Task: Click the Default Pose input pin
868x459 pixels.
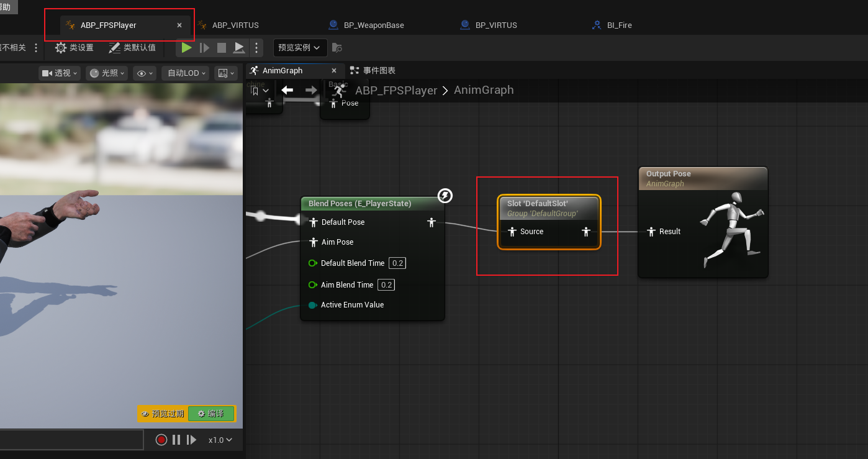Action: [314, 222]
